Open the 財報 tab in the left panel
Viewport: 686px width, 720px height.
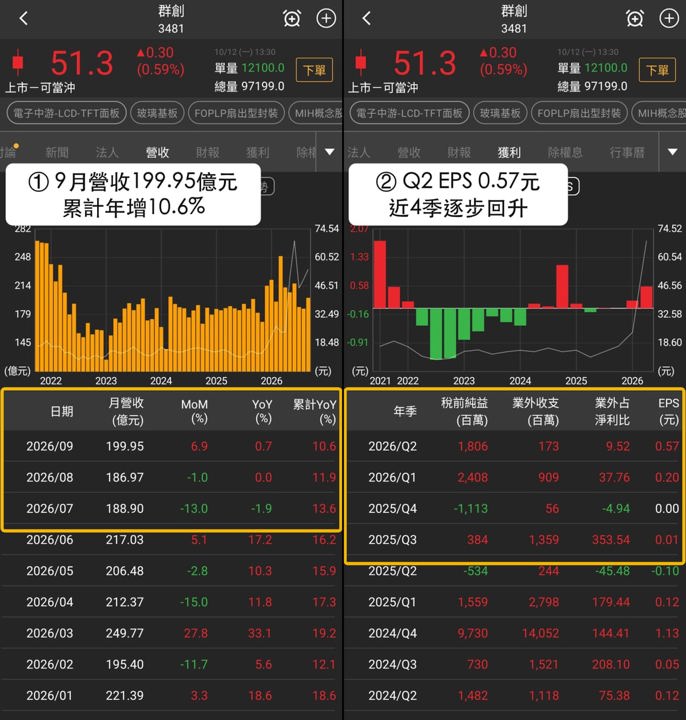(208, 152)
